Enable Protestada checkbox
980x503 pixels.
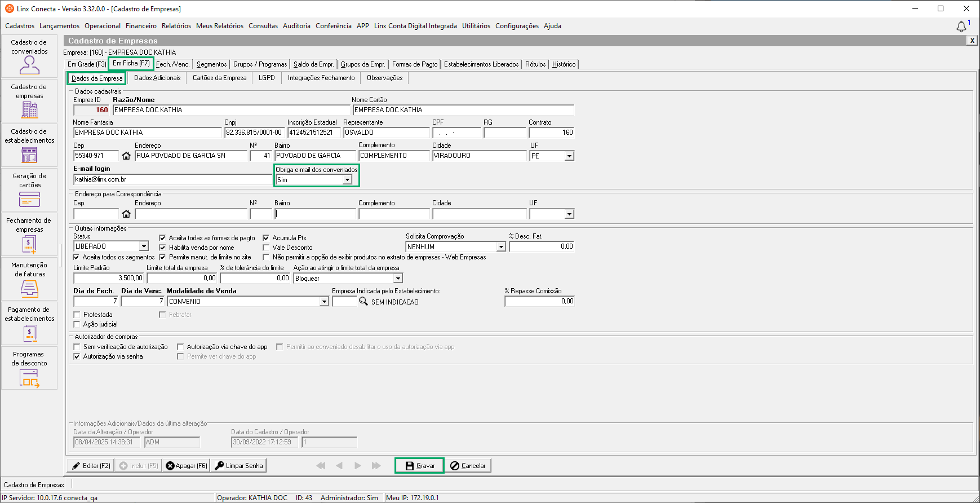pos(77,315)
